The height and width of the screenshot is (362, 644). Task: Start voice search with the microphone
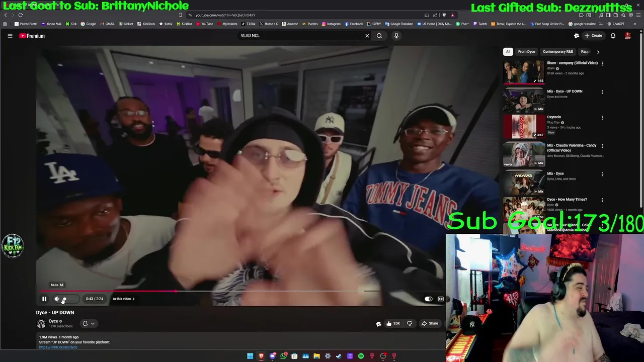(x=396, y=36)
